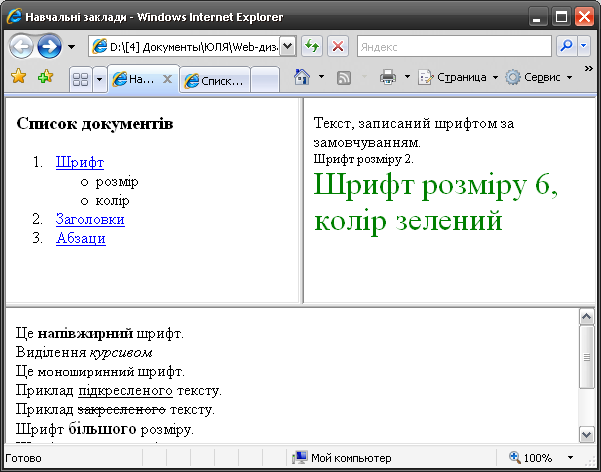Click the Quick Tabs grid icon

[x=80, y=79]
